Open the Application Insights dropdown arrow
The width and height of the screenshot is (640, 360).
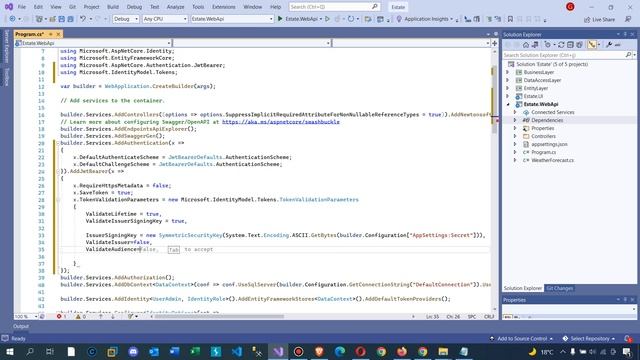tap(451, 19)
